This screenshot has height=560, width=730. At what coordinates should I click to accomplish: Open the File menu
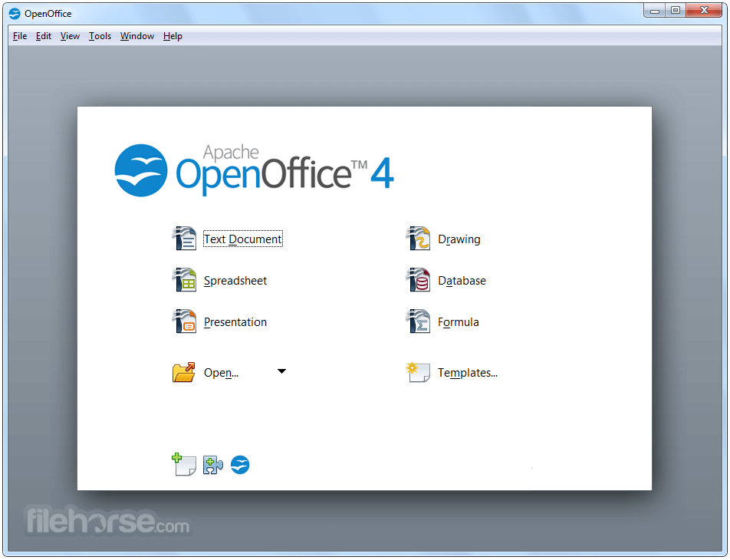click(20, 36)
